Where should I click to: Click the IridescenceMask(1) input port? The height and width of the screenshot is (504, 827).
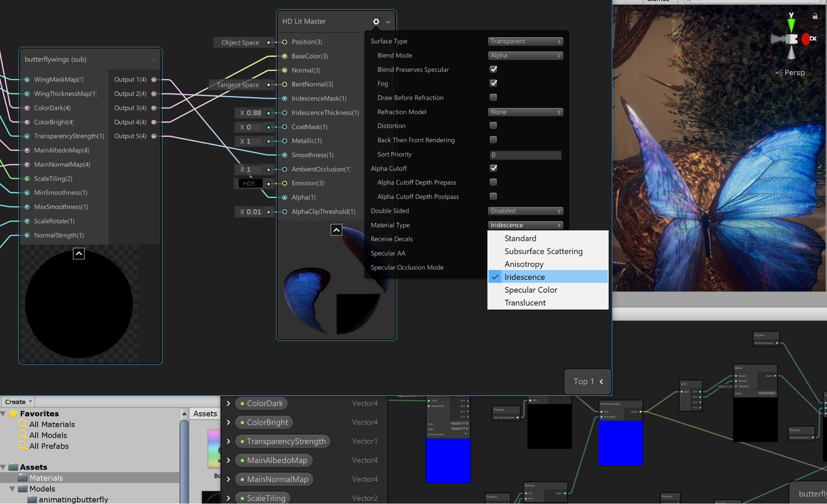[285, 98]
